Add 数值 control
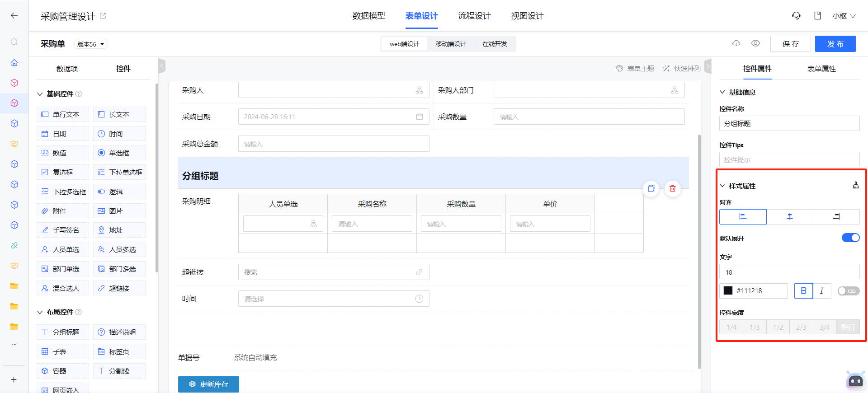 [63, 153]
